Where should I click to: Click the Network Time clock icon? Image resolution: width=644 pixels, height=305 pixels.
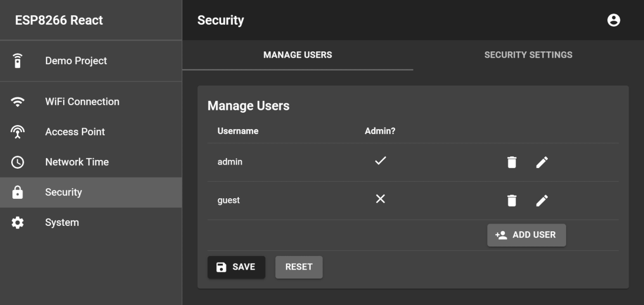point(18,162)
